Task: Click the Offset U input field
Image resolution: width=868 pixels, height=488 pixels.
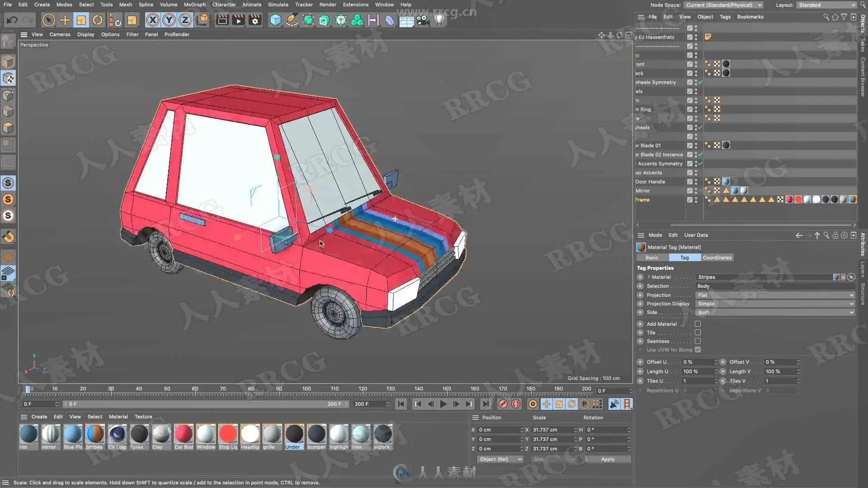Action: (x=698, y=362)
